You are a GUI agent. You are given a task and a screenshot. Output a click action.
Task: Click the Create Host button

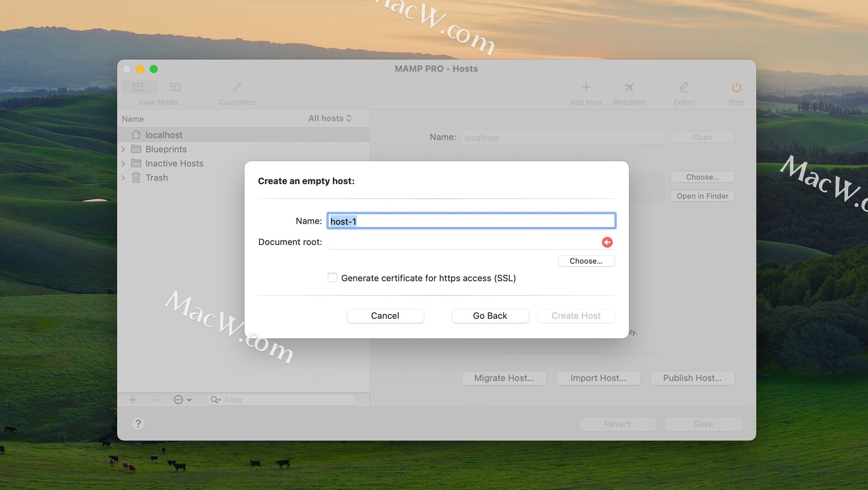point(576,316)
